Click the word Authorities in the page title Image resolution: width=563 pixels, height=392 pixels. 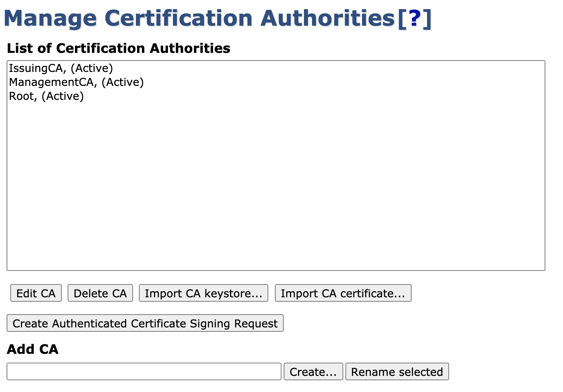(327, 18)
